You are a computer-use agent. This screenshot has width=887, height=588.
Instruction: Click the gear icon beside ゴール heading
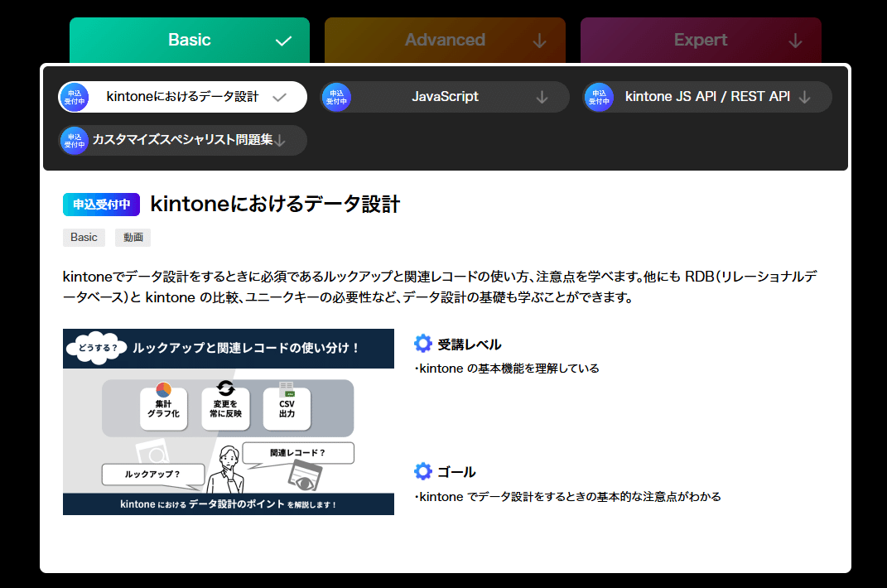point(422,471)
